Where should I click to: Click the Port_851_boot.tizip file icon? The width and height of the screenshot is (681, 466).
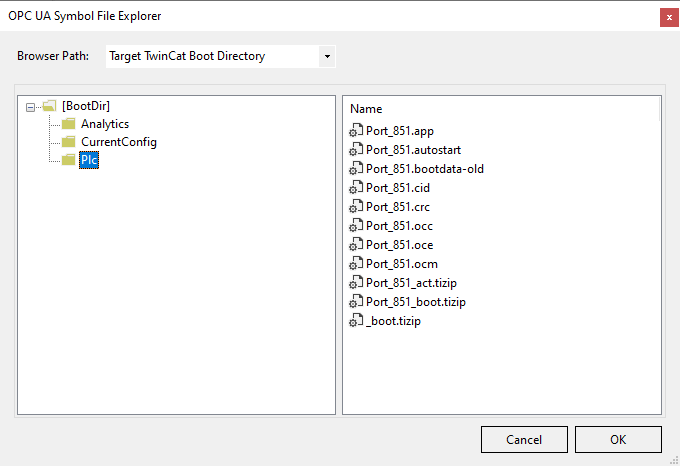pos(356,302)
